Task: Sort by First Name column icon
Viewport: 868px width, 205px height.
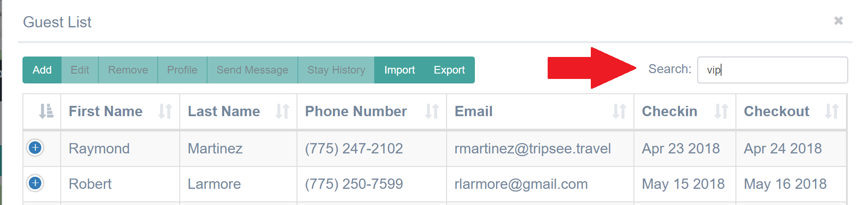Action: pos(165,111)
